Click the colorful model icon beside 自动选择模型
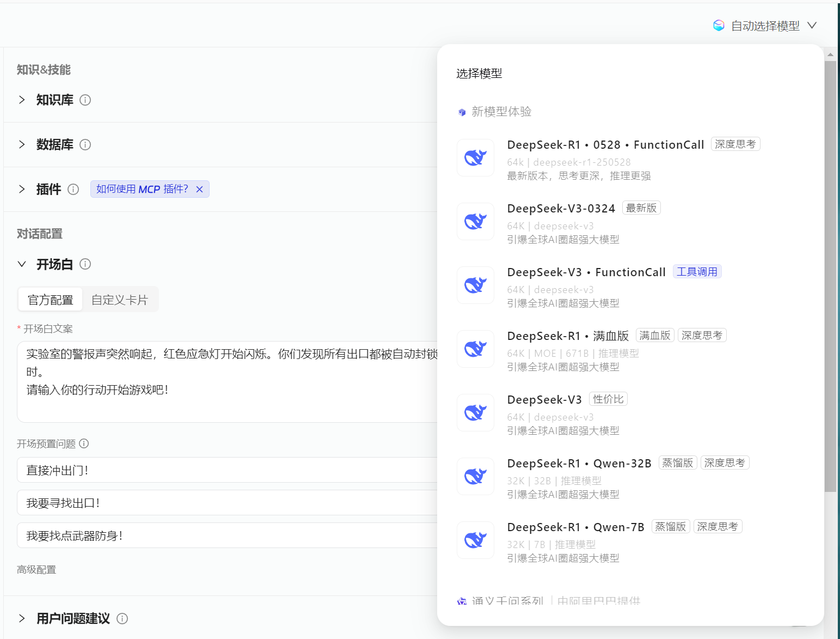Screen dimensions: 840x639 pyautogui.click(x=719, y=26)
